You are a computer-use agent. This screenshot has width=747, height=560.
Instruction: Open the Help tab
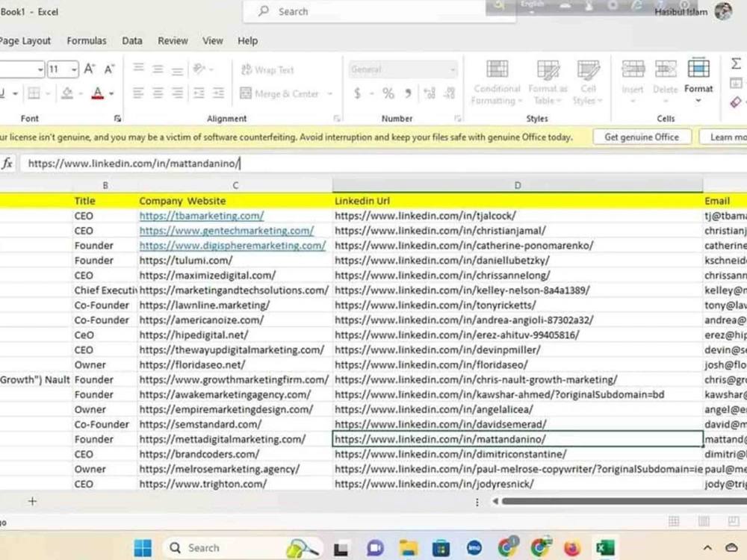[x=248, y=41]
